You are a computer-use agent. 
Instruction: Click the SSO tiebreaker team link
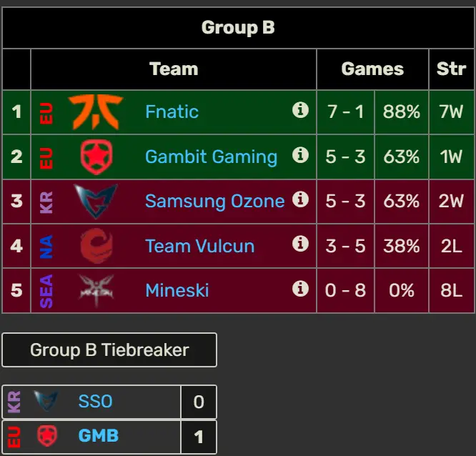[95, 402]
